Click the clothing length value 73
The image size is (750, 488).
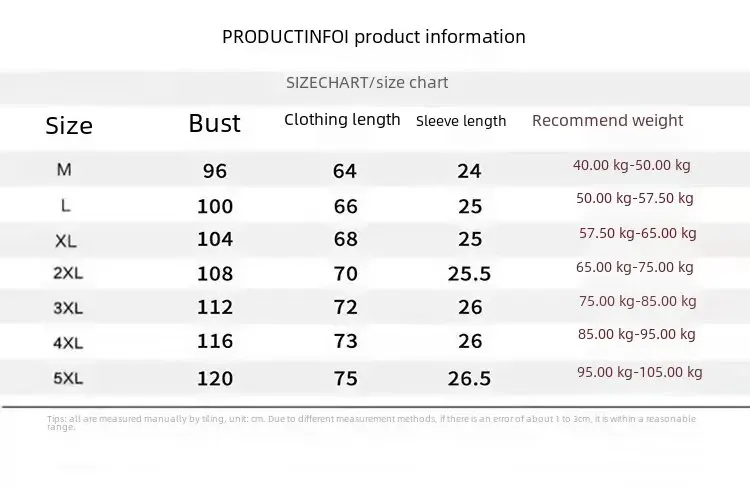click(x=345, y=342)
